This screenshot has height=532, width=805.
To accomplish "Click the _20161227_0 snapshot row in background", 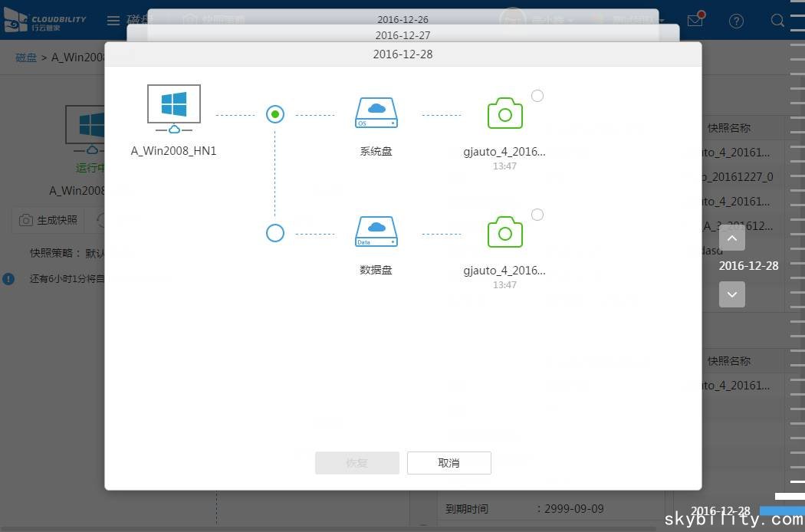I will coord(738,176).
